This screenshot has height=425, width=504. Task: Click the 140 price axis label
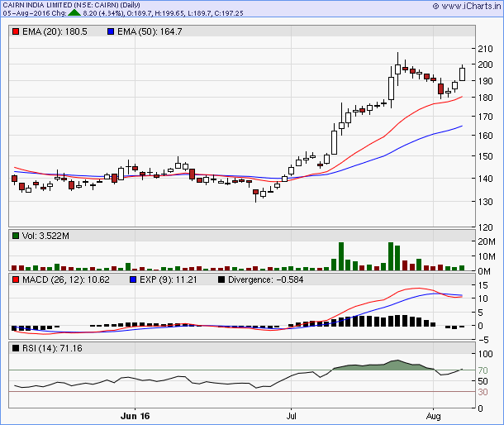[485, 179]
